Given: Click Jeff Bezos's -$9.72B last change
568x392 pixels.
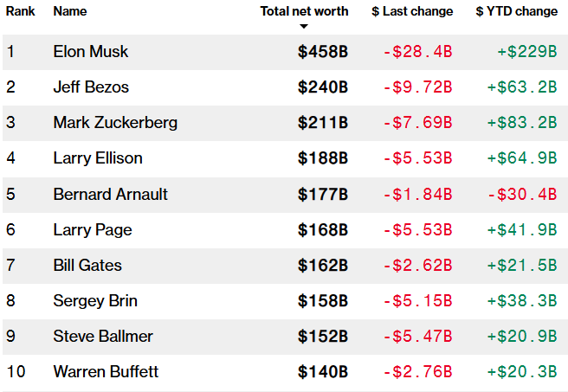Looking at the screenshot, I should (x=418, y=87).
